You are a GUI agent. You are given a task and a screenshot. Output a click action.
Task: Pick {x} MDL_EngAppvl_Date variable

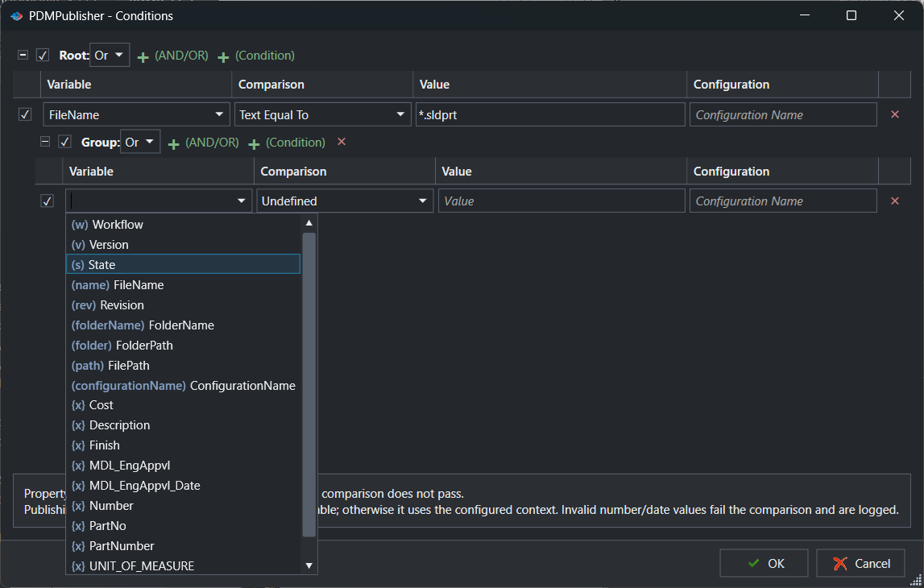click(183, 486)
